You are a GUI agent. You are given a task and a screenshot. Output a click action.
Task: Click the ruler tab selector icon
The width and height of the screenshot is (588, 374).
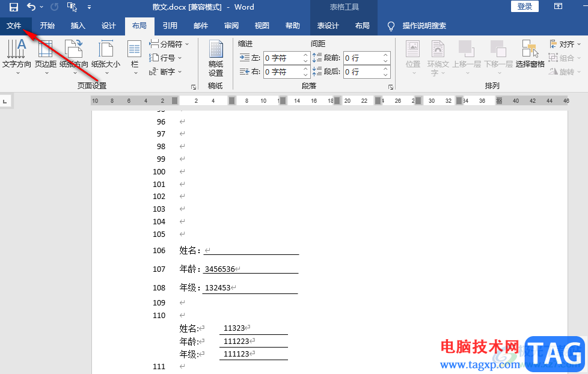[5, 101]
